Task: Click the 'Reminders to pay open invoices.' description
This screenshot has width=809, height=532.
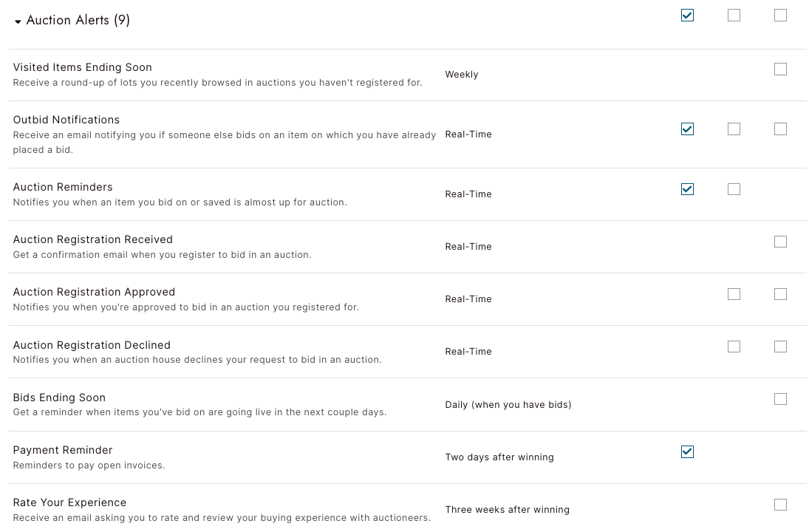Action: click(x=89, y=465)
